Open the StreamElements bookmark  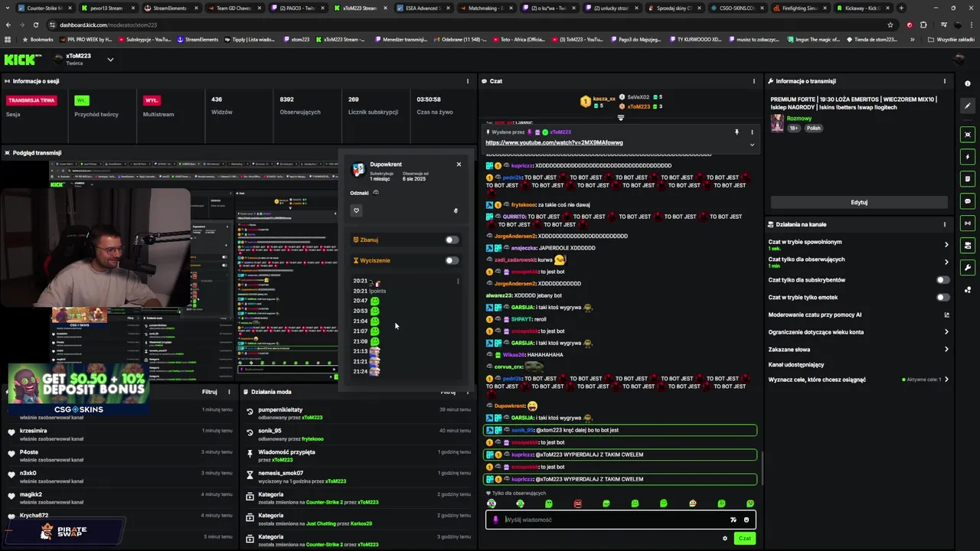click(x=198, y=39)
